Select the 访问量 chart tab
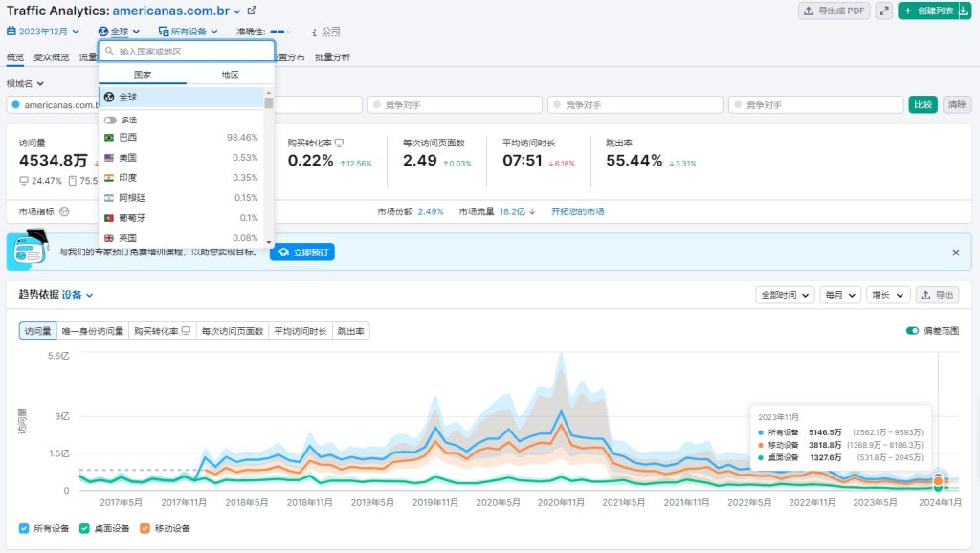980x553 pixels. coord(37,331)
